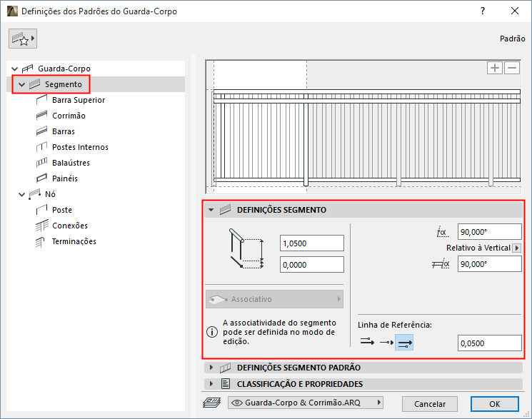Select Nó label in tree
The height and width of the screenshot is (419, 532).
pyautogui.click(x=50, y=194)
